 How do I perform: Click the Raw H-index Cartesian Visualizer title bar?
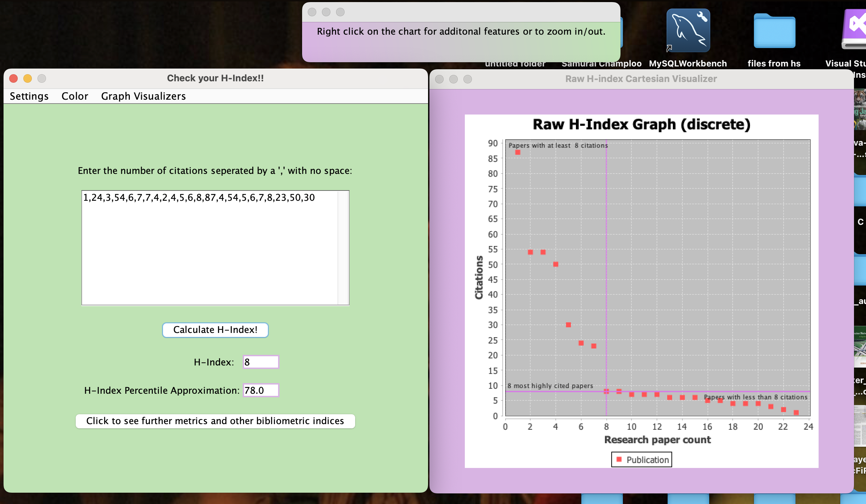coord(641,79)
